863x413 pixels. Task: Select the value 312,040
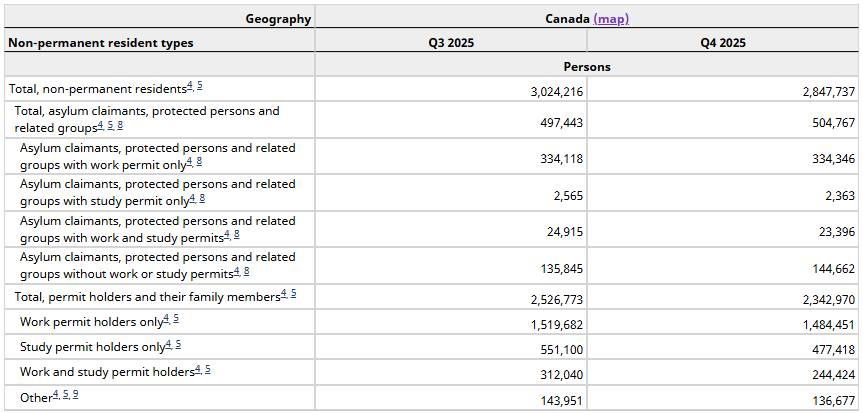click(561, 374)
